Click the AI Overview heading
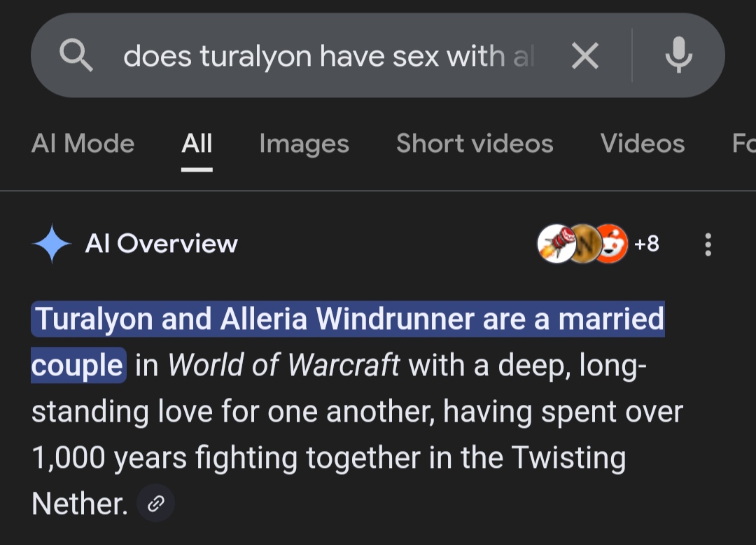This screenshot has width=756, height=545. [162, 244]
